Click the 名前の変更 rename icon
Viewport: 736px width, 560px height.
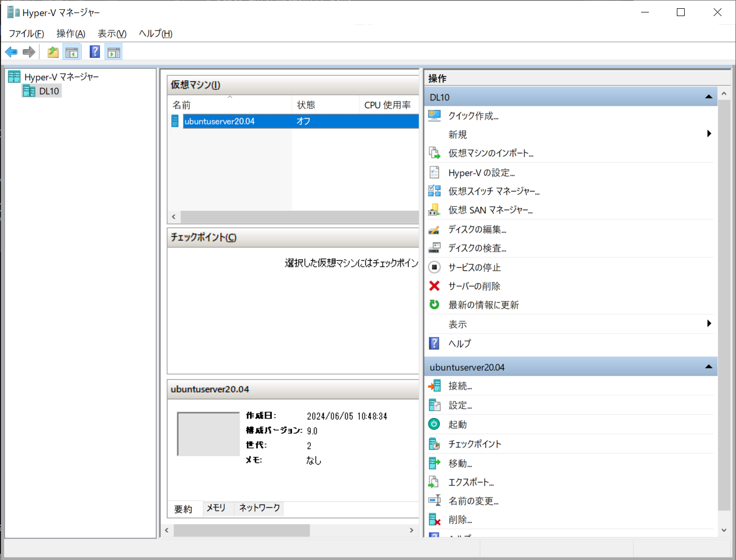435,500
